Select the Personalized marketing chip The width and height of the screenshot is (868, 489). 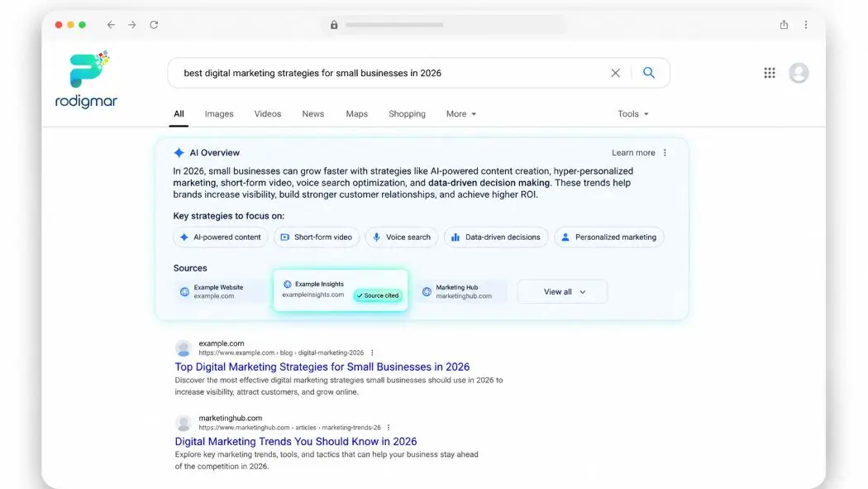point(609,237)
